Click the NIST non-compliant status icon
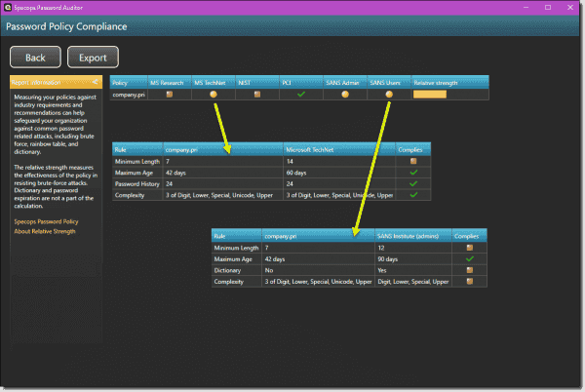Image resolution: width=585 pixels, height=392 pixels. coord(257,96)
